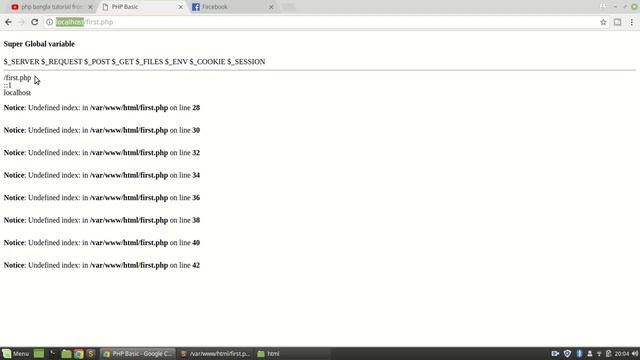The width and height of the screenshot is (640, 360).
Task: Switch to the html folder window in taskbar
Action: pyautogui.click(x=292, y=353)
